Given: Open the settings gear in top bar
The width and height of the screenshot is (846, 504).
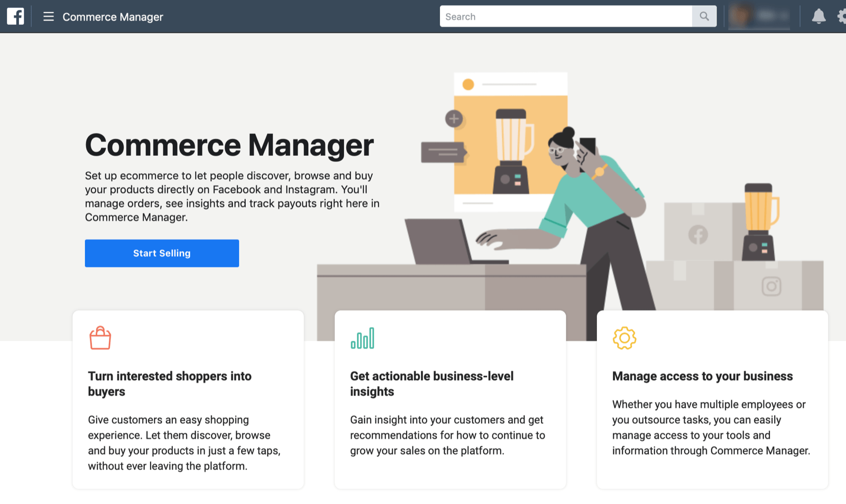Looking at the screenshot, I should tap(842, 16).
